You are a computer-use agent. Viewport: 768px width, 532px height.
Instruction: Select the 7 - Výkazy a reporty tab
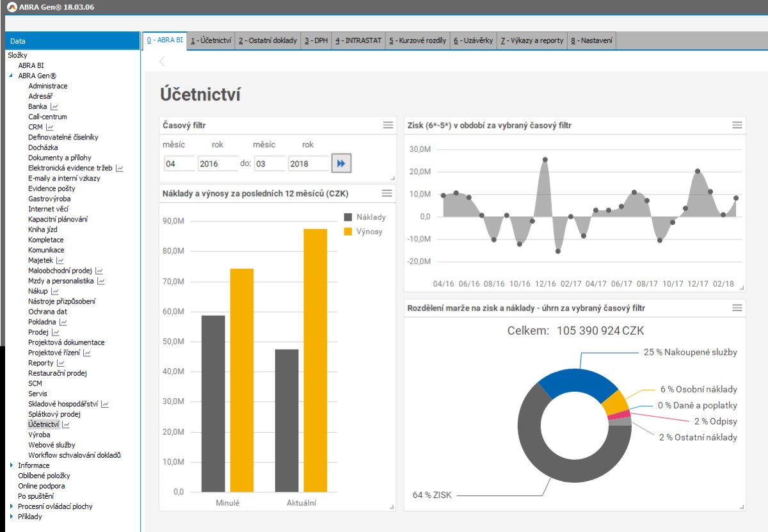532,40
